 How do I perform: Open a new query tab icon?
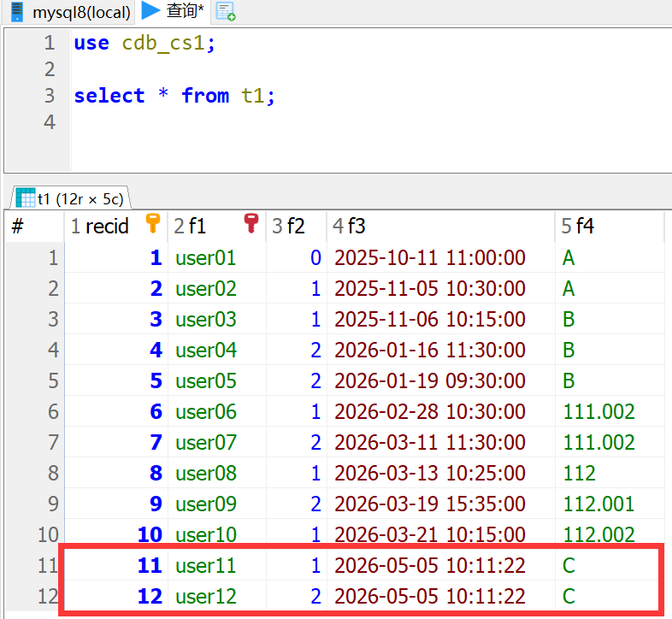coord(226,12)
